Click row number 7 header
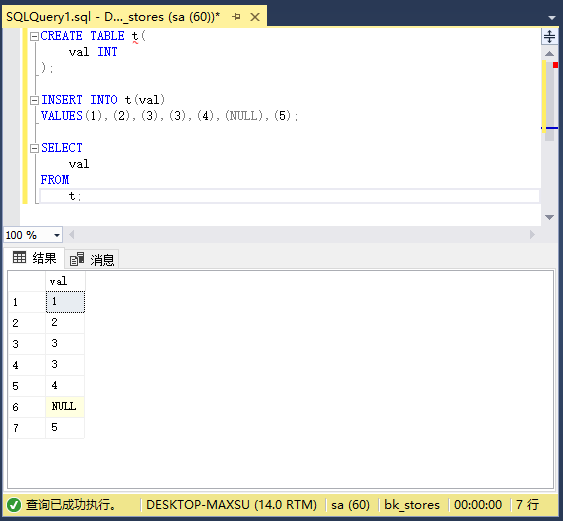The image size is (563, 521). click(27, 428)
